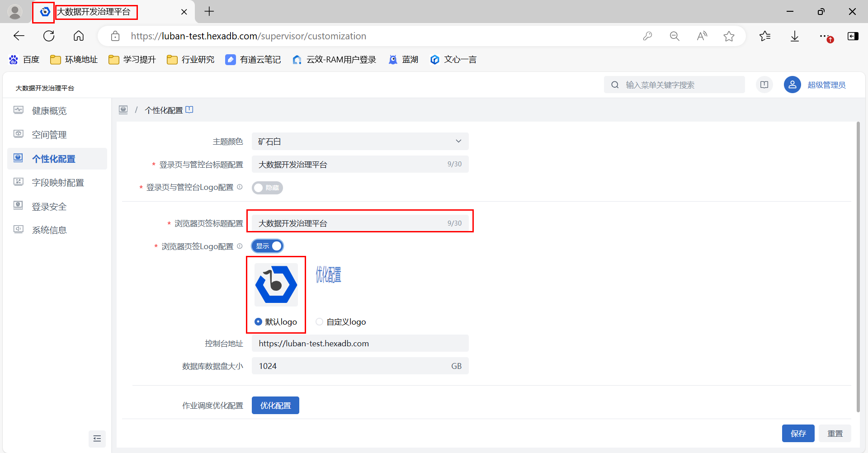Click the user avatar icon
The height and width of the screenshot is (453, 868).
click(x=792, y=85)
